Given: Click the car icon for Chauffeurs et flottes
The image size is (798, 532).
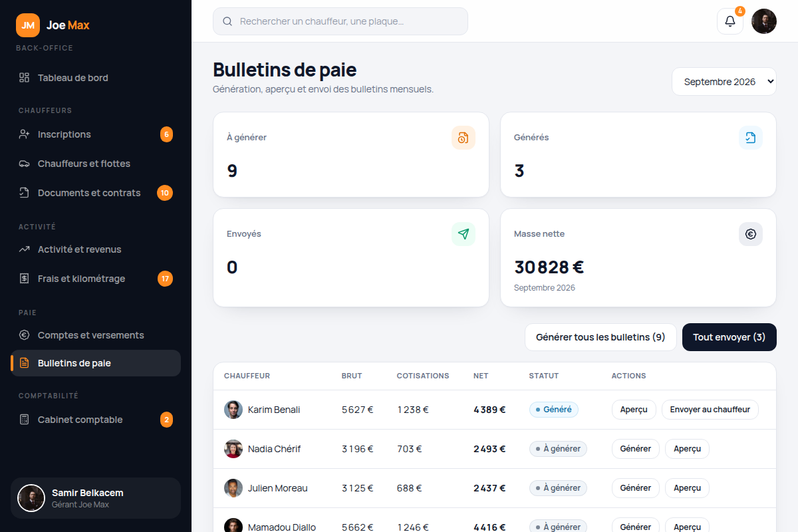Looking at the screenshot, I should (24, 164).
